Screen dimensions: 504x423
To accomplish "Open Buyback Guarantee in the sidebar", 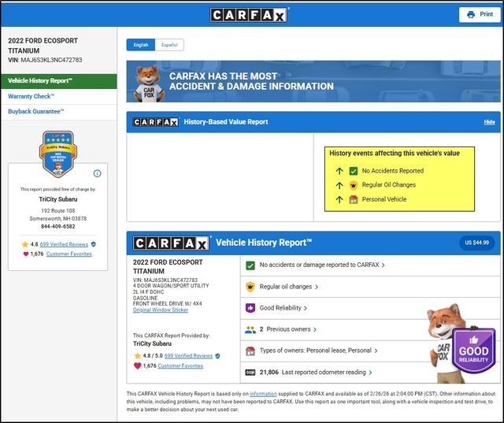I will (36, 112).
